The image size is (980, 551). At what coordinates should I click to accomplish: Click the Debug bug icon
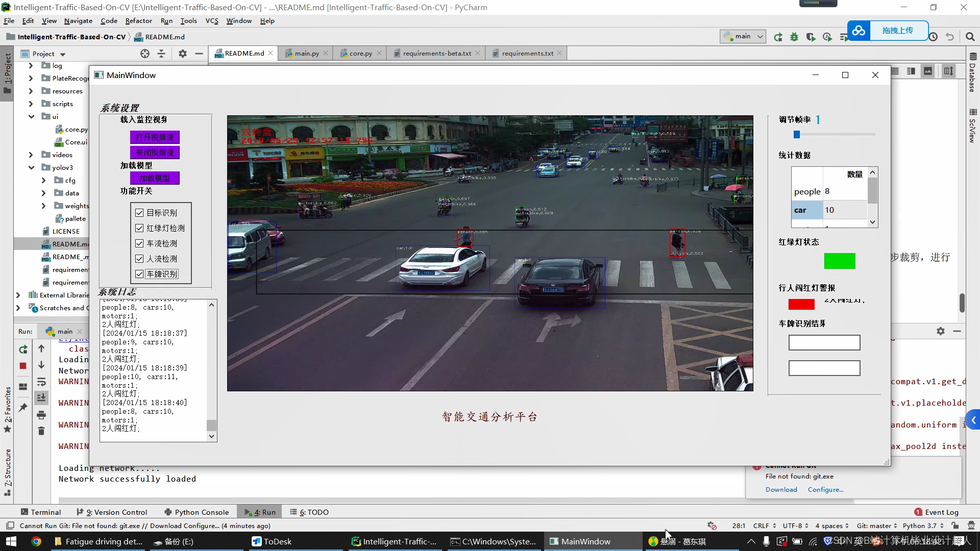(x=794, y=37)
